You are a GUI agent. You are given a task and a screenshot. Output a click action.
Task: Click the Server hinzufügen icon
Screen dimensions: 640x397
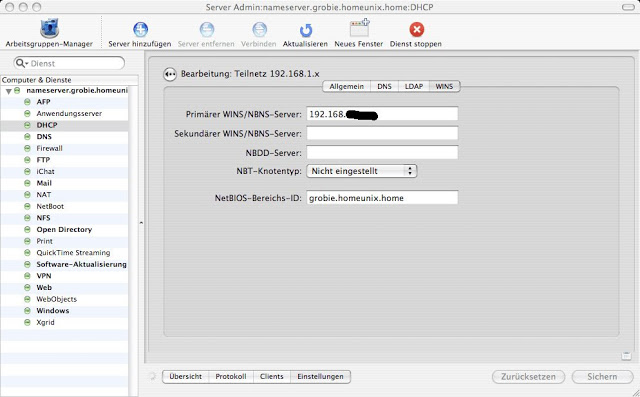(x=140, y=29)
